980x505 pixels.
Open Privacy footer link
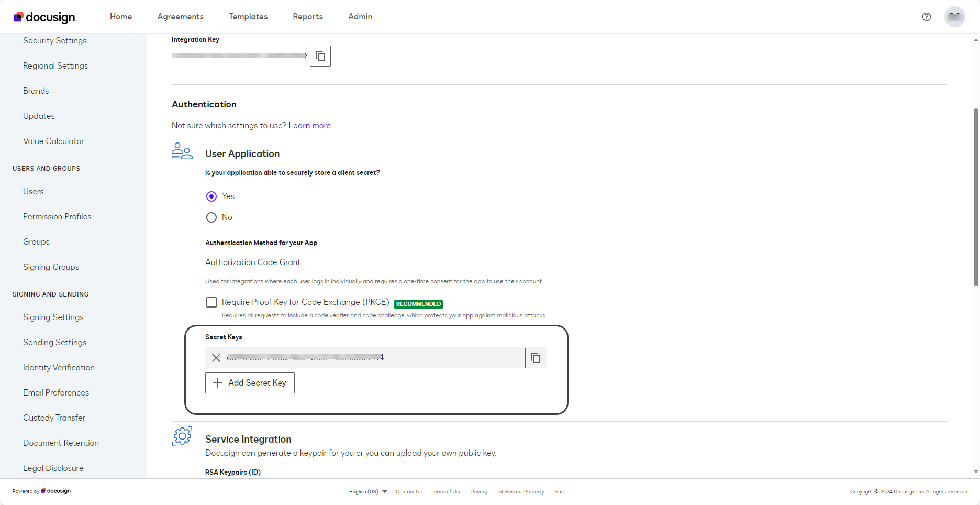(x=480, y=492)
